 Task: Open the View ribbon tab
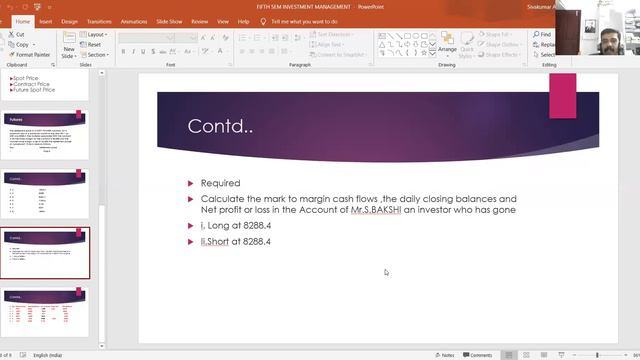[223, 22]
